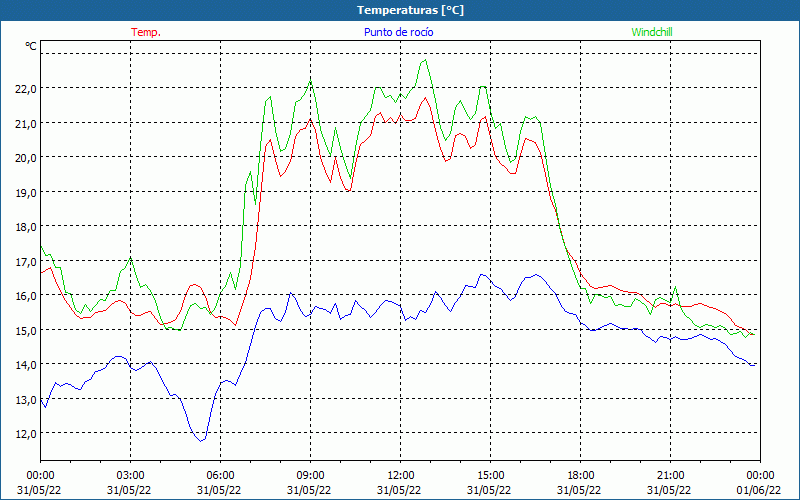The image size is (800, 500).
Task: Click the '18,0' y-axis value
Action: [x=26, y=227]
